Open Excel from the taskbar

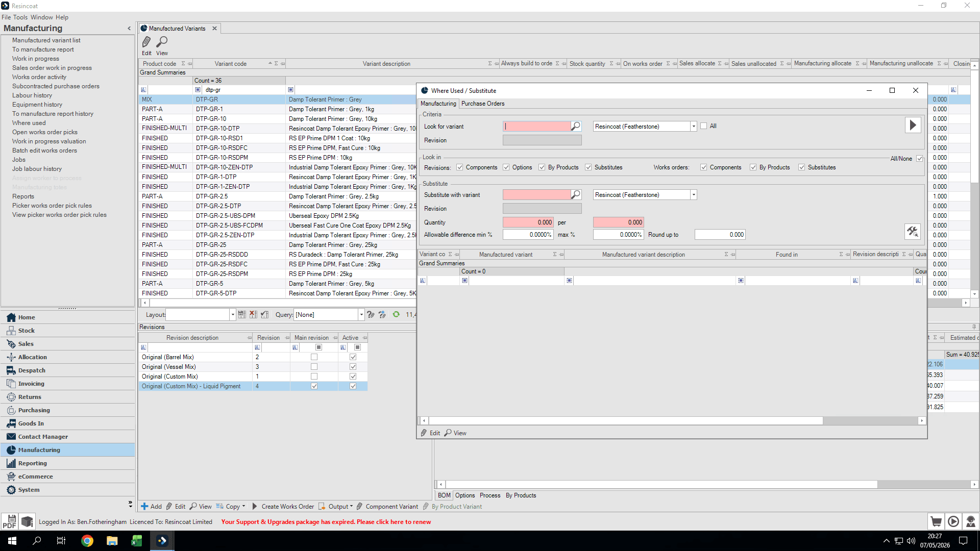(137, 541)
